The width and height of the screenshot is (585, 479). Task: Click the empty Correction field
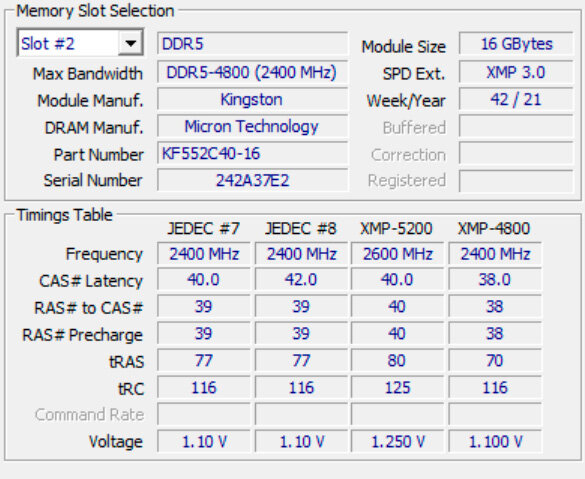516,153
